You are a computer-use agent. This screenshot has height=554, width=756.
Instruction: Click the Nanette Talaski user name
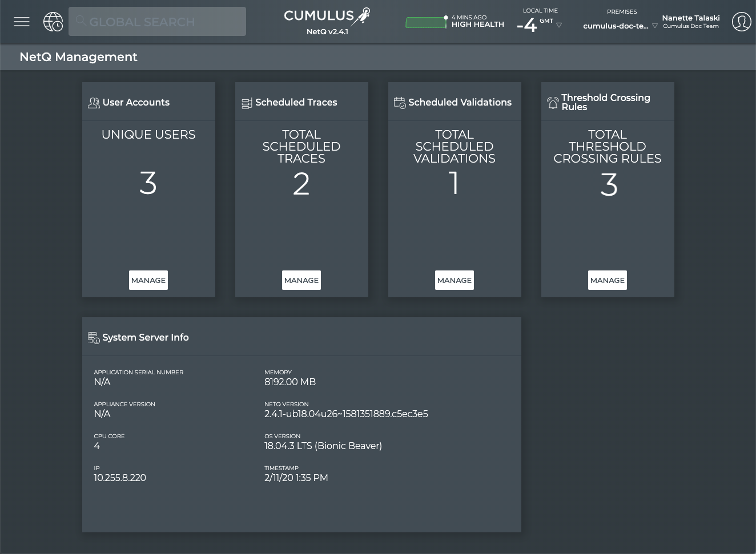click(690, 18)
